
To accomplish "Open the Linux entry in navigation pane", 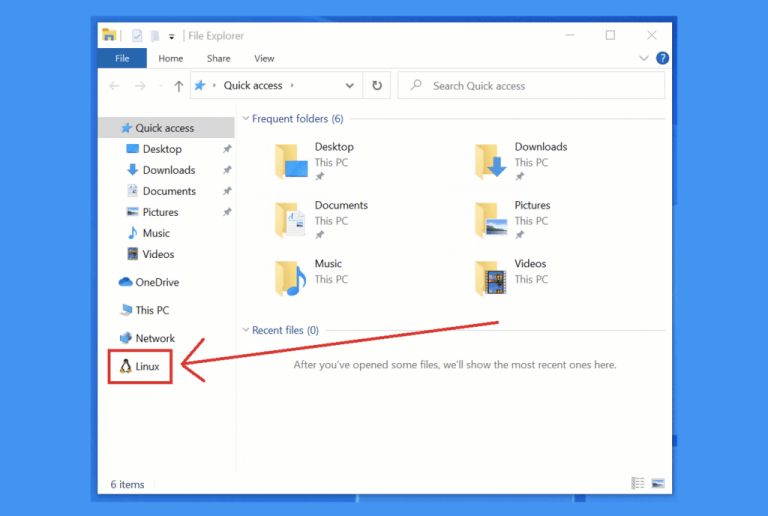I will (140, 366).
